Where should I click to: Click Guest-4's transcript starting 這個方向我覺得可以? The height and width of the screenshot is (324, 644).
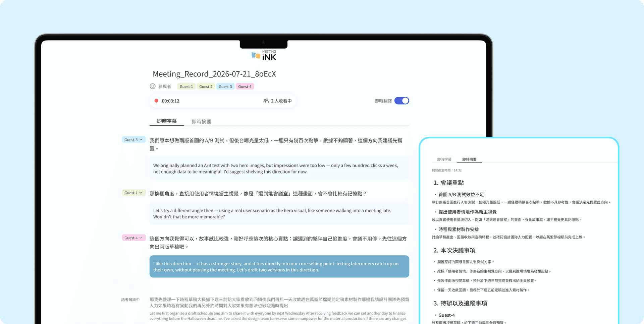click(278, 243)
